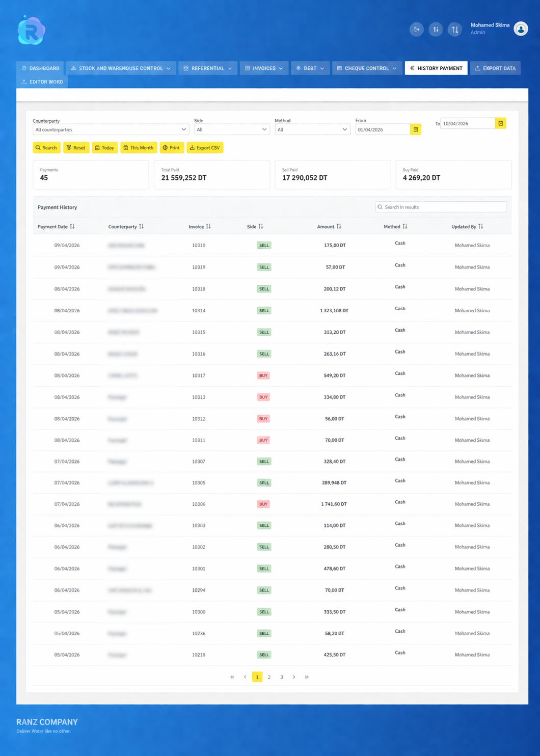Open the Debt menu
The image size is (540, 756).
coord(310,68)
